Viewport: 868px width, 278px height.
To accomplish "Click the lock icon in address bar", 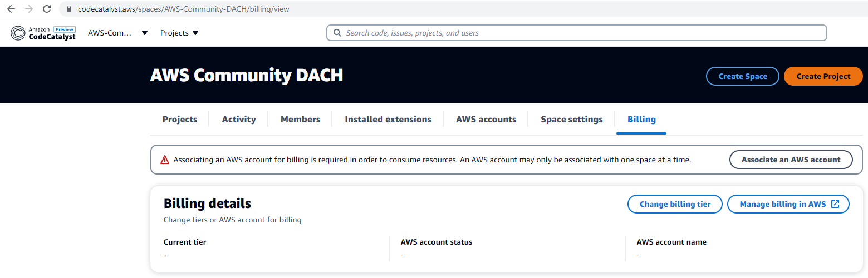I will coord(70,9).
